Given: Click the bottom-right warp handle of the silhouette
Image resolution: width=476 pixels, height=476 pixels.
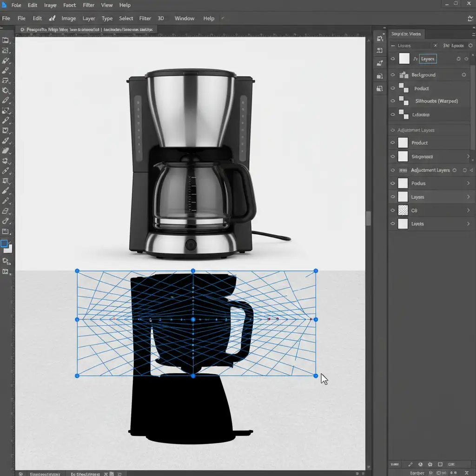Looking at the screenshot, I should click(316, 376).
